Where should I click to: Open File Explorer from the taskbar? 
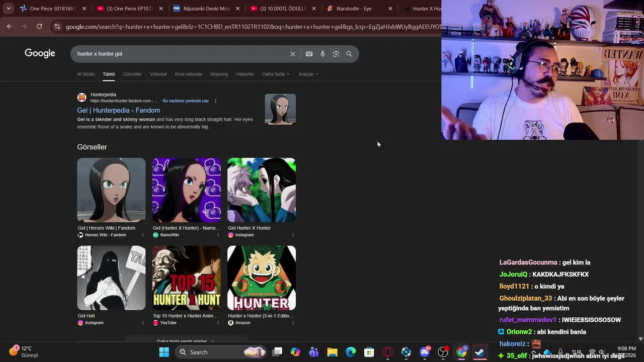(x=332, y=352)
